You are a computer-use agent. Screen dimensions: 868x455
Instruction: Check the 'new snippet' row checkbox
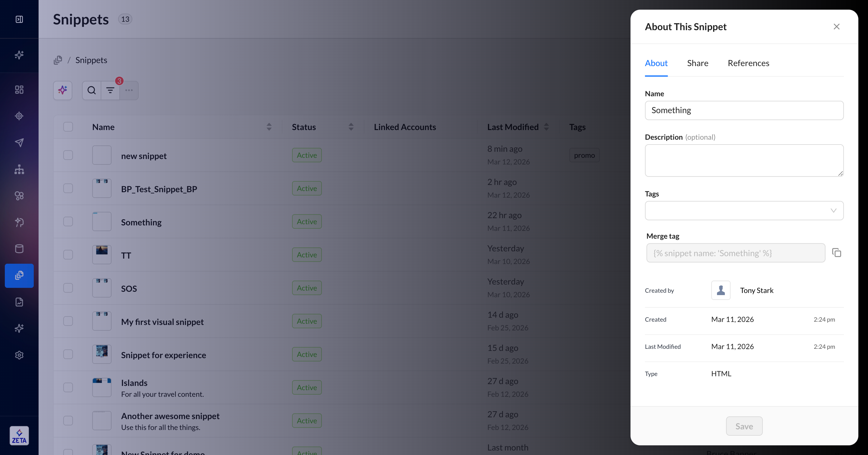(x=68, y=155)
